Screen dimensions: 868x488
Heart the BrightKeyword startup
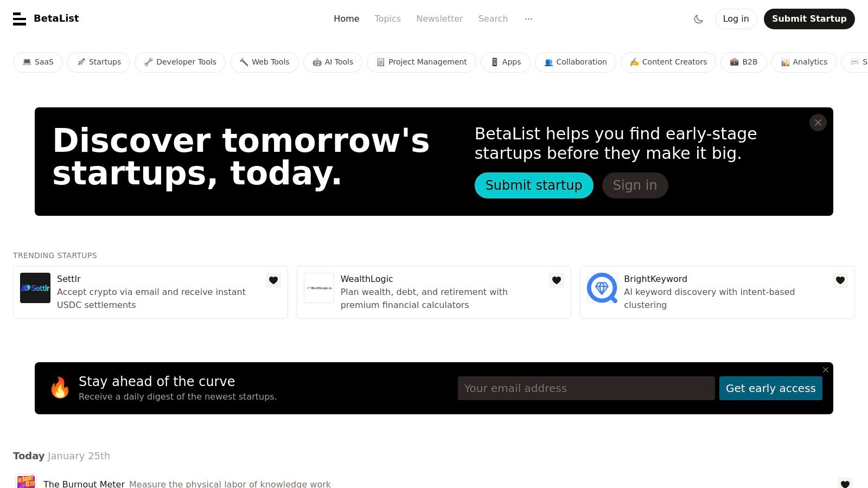point(840,280)
